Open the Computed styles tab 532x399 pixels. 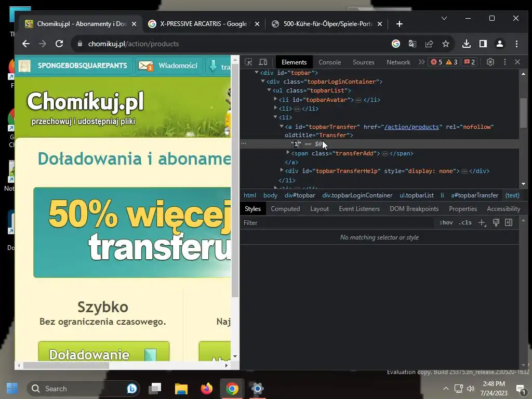(285, 209)
